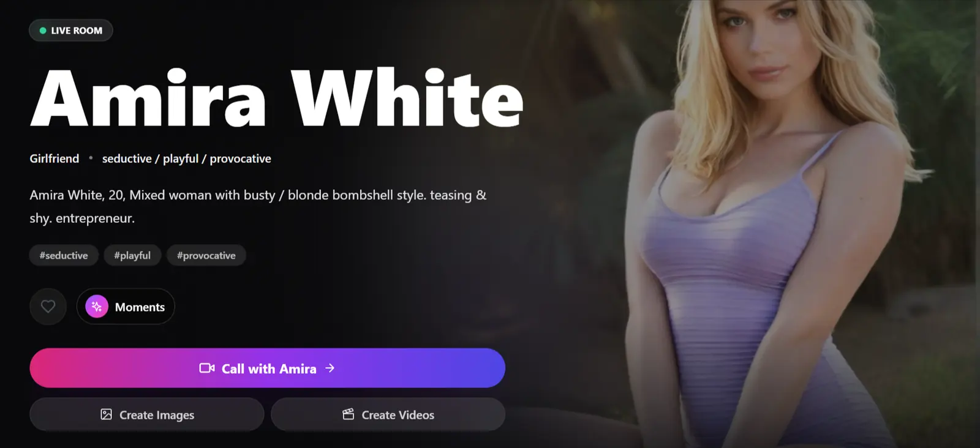
Task: Click the Amira White profile photo
Action: coord(778,224)
